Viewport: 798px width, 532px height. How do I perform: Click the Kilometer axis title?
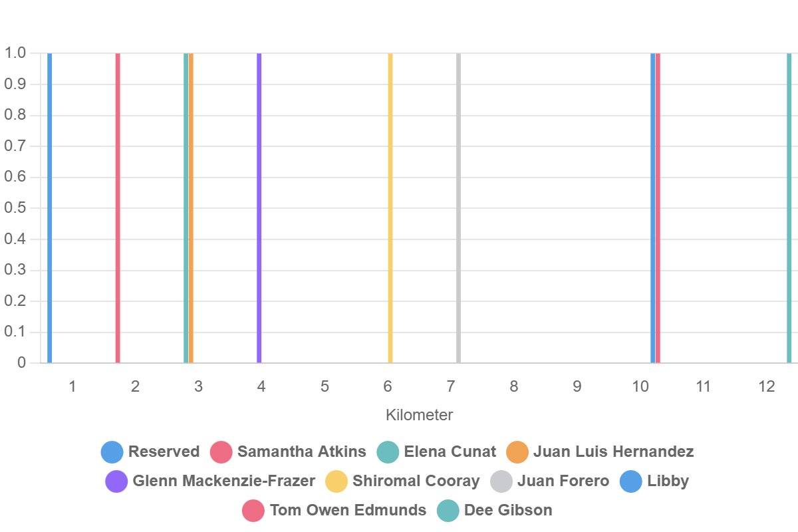(x=419, y=416)
